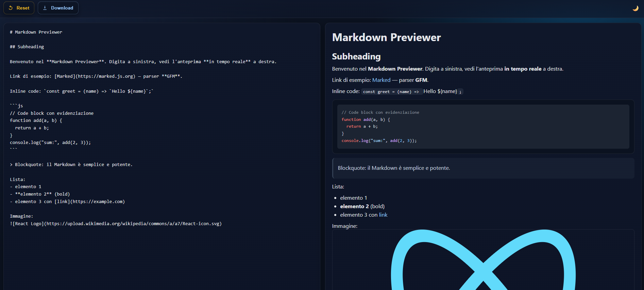The image size is (644, 290).
Task: Click the '## Subheading' editor line
Action: (27, 47)
